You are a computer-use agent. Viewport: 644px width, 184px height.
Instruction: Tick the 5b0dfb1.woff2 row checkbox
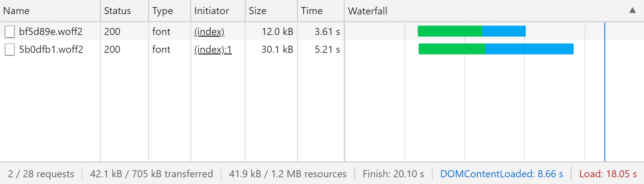click(10, 49)
